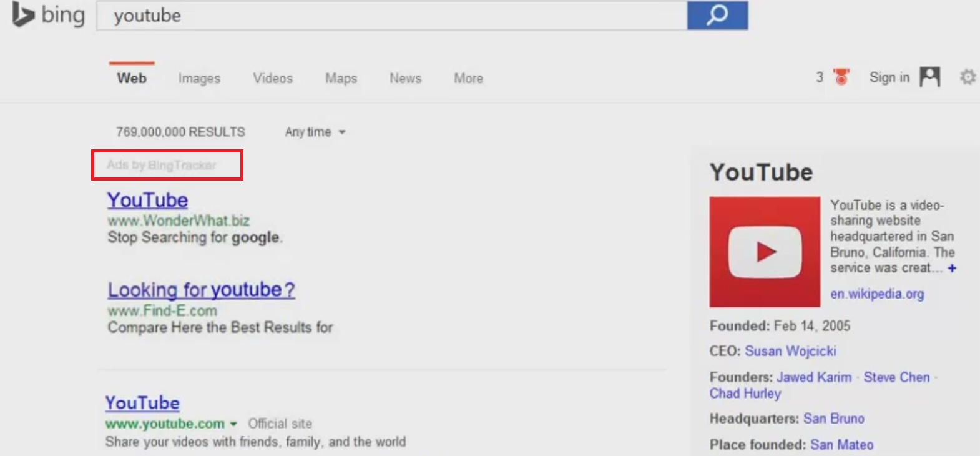Open YouTube ad link from WonderWhat.biz
Screen dimensions: 980x456
[x=147, y=200]
